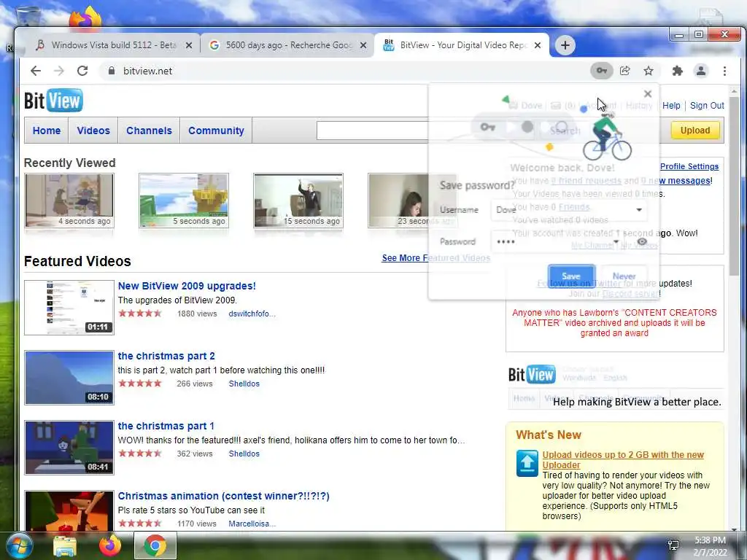The image size is (747, 560).
Task: Open the Help link
Action: point(671,106)
